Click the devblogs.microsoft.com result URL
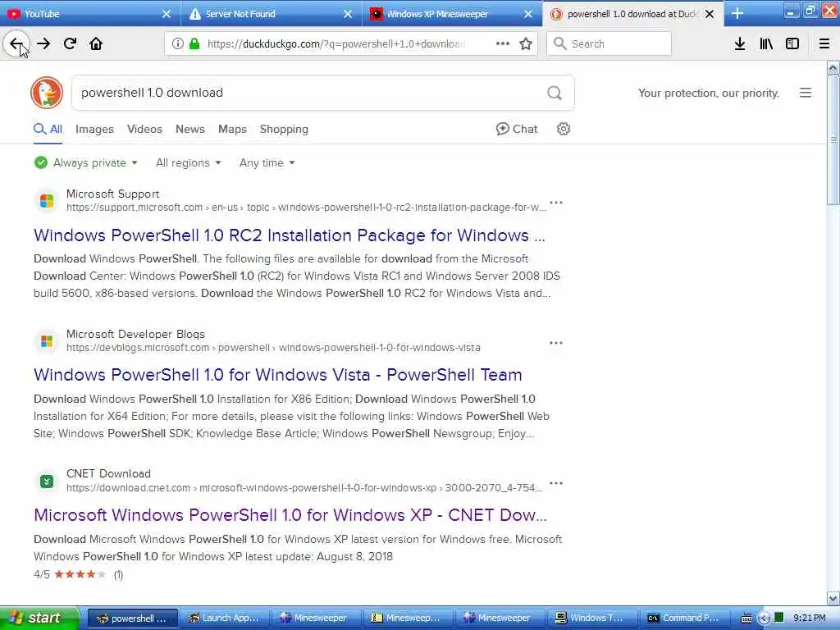 pos(273,348)
